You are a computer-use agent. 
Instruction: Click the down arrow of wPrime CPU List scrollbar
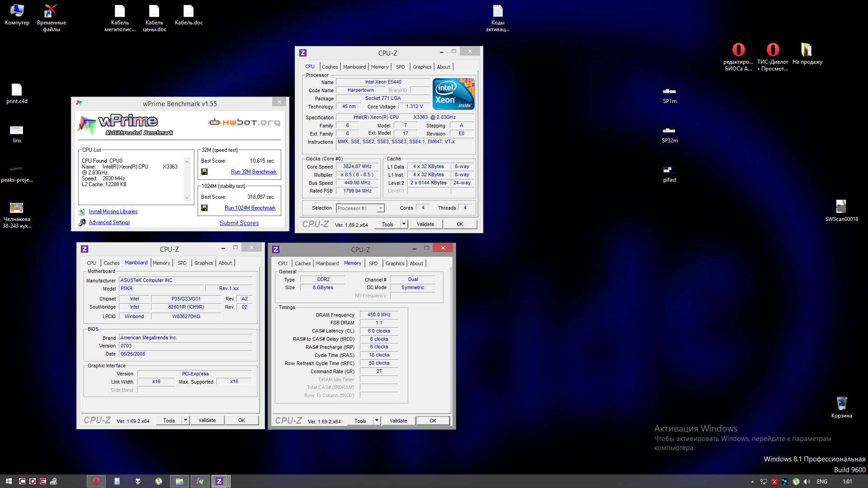[x=187, y=197]
